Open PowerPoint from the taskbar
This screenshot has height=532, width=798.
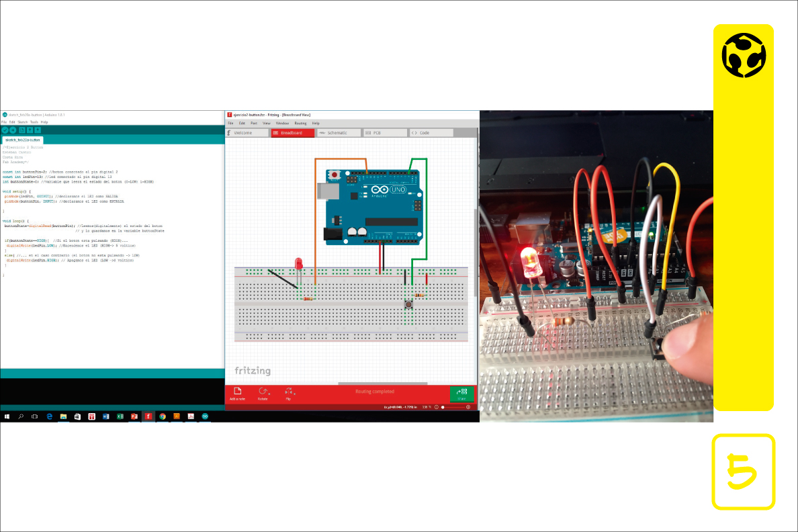click(x=134, y=416)
